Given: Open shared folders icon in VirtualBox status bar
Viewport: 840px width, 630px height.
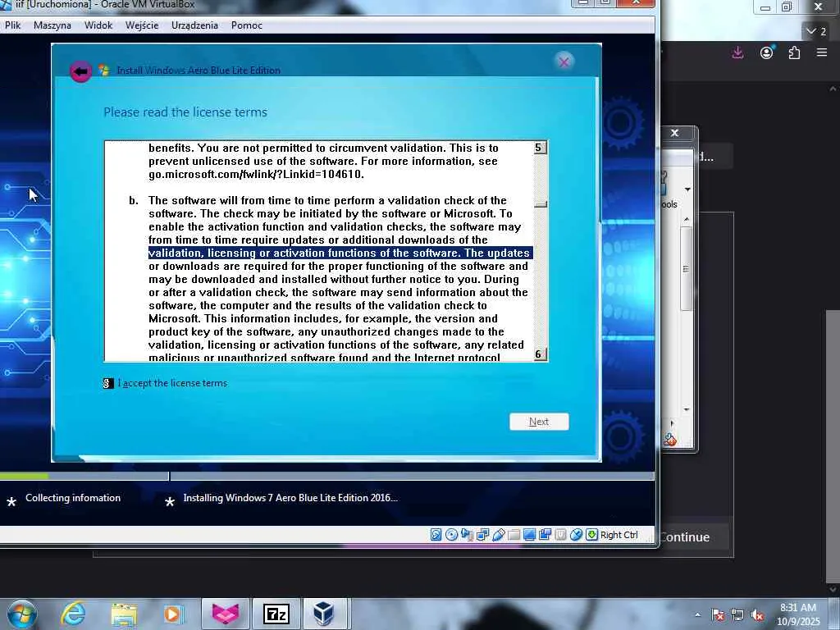Looking at the screenshot, I should (514, 535).
